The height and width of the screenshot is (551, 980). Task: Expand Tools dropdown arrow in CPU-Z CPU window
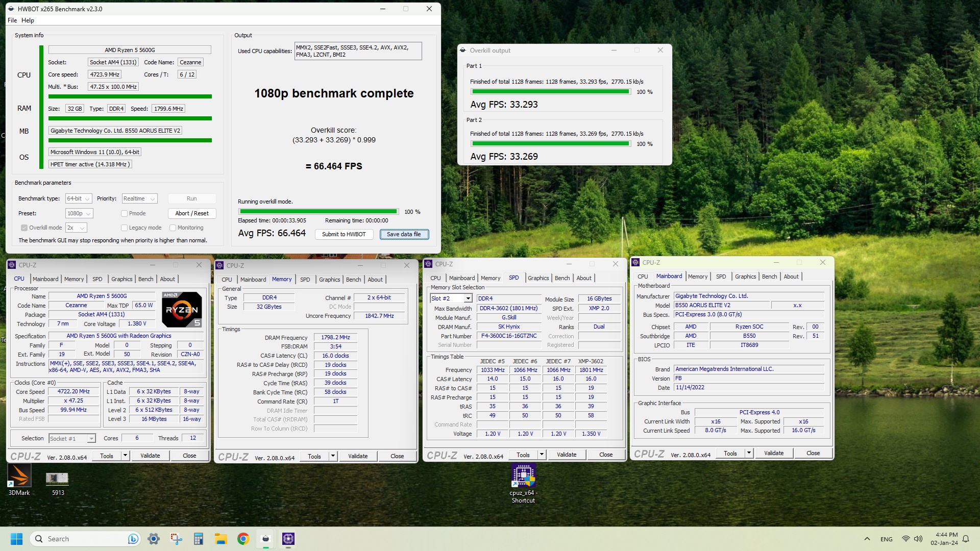pyautogui.click(x=125, y=456)
